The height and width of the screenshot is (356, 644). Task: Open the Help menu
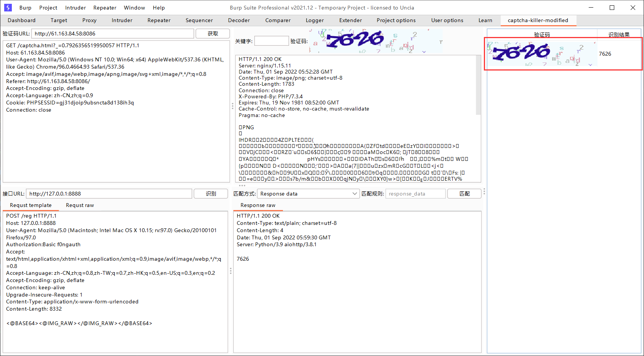tap(159, 8)
